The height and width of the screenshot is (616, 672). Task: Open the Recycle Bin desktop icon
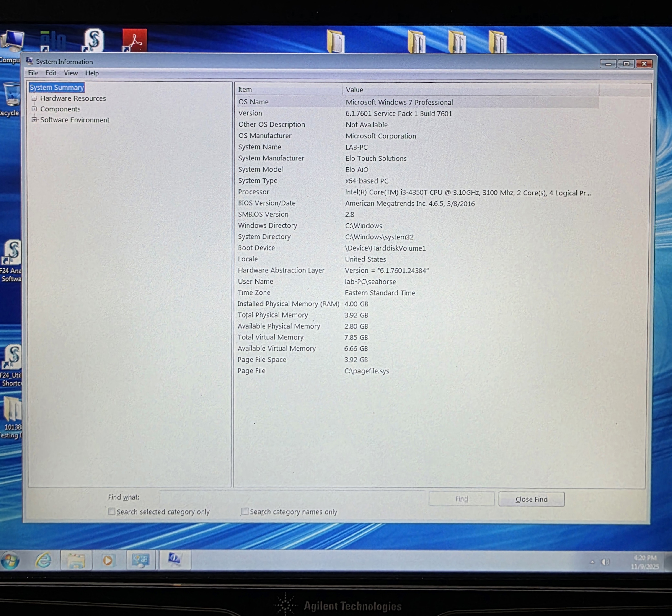point(12,94)
